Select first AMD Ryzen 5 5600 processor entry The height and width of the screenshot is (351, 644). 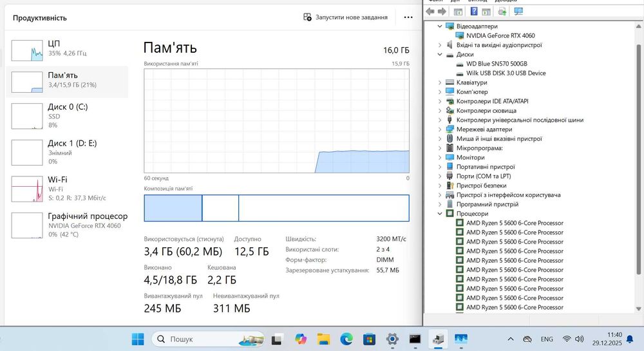[515, 223]
